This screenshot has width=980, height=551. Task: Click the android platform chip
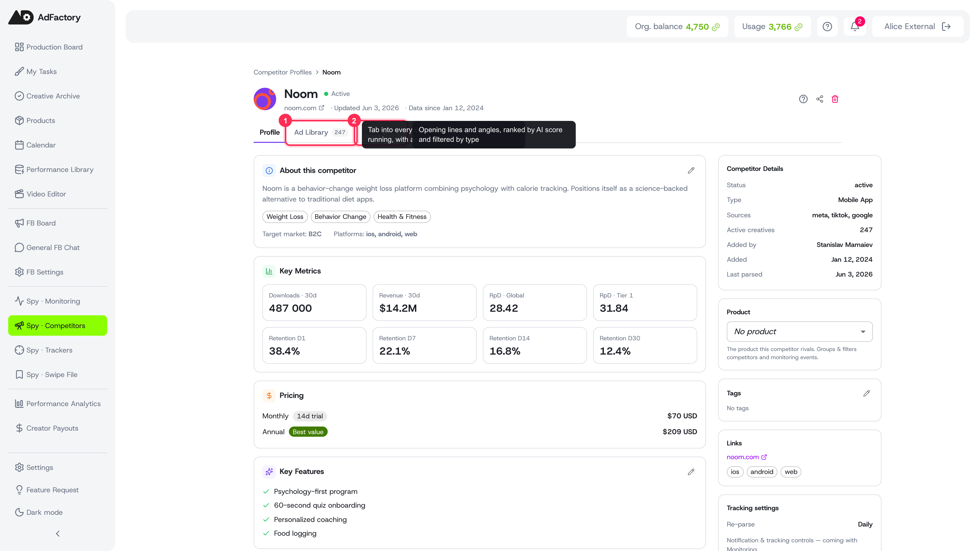pos(762,472)
